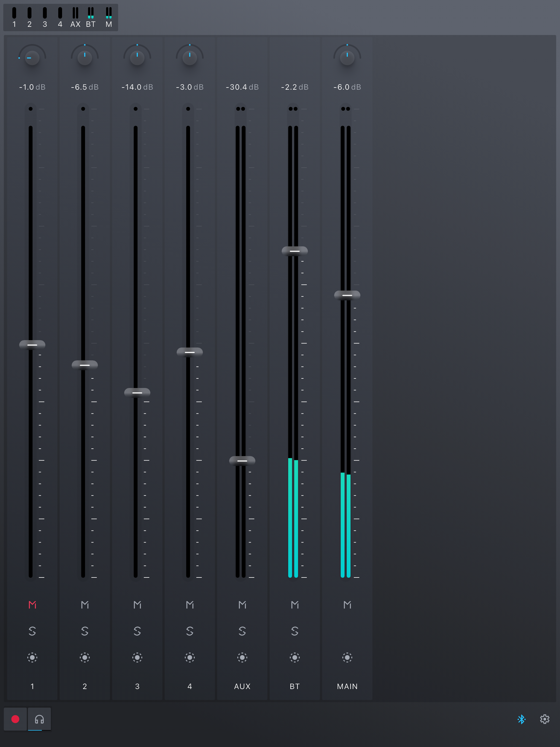Solo the AUX channel

point(242,631)
